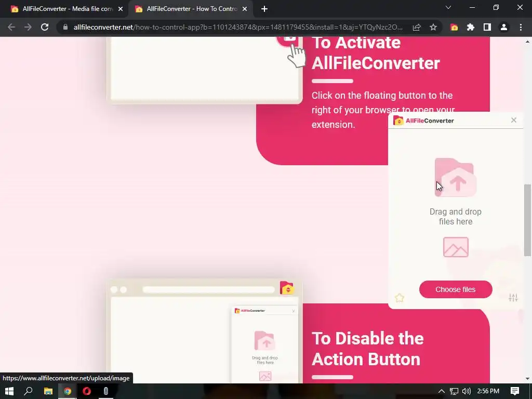Open the network status tray icon
Image resolution: width=532 pixels, height=399 pixels.
454,391
